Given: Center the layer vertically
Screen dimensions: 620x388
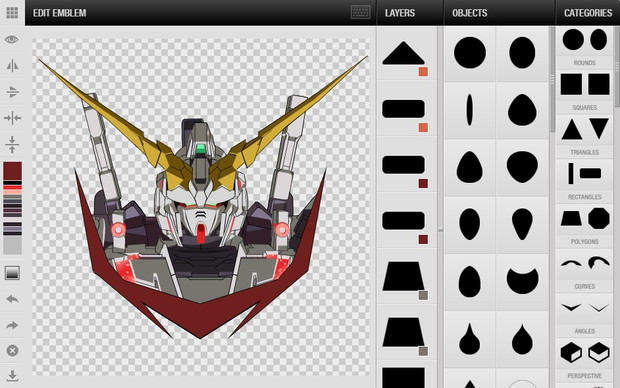Looking at the screenshot, I should click(x=12, y=144).
